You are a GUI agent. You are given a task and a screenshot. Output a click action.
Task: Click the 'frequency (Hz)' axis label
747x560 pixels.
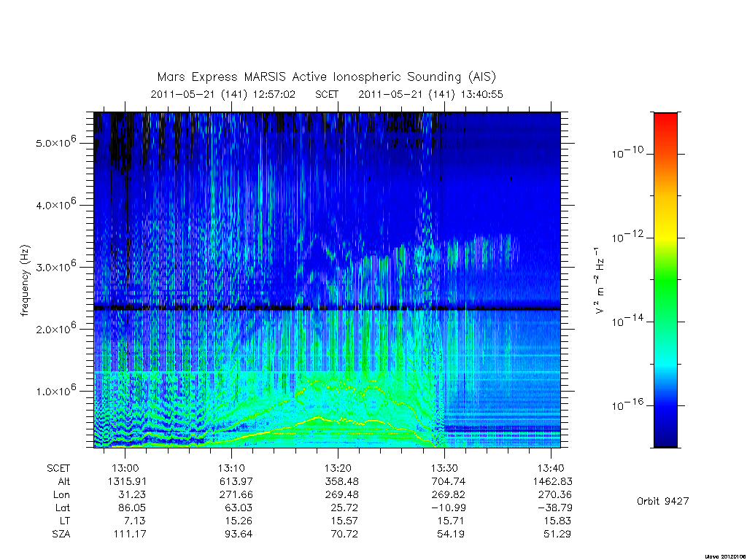click(x=25, y=281)
